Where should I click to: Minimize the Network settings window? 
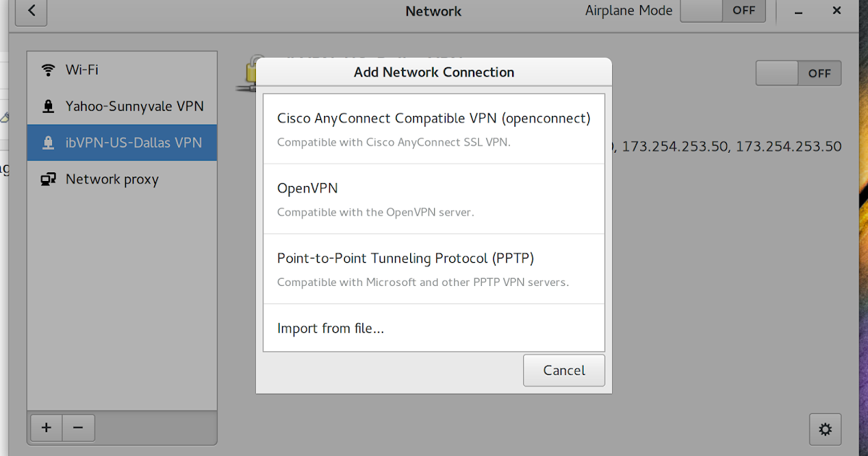(x=800, y=12)
